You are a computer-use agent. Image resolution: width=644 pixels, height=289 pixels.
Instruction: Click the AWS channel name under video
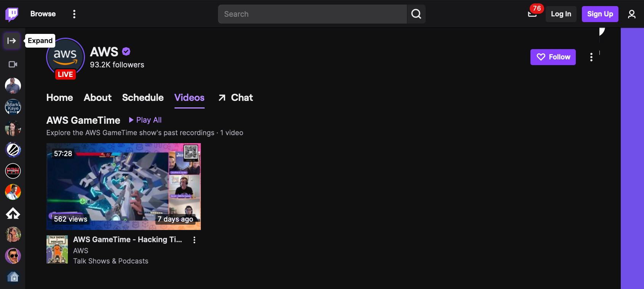tap(81, 251)
